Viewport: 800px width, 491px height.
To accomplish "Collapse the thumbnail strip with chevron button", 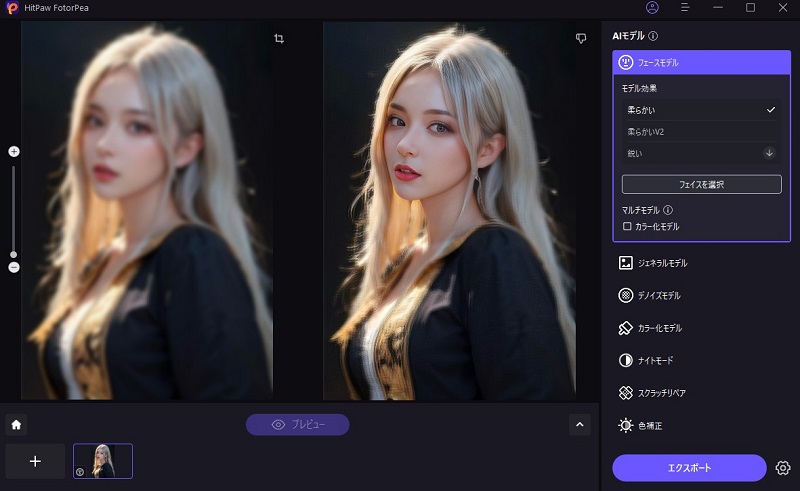I will click(x=580, y=424).
